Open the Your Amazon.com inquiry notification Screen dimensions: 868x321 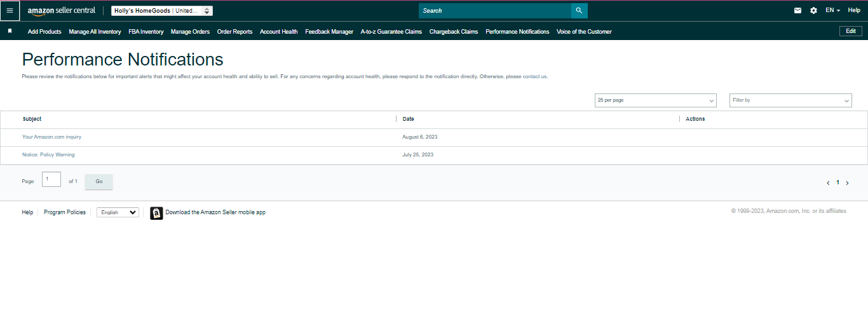tap(51, 137)
